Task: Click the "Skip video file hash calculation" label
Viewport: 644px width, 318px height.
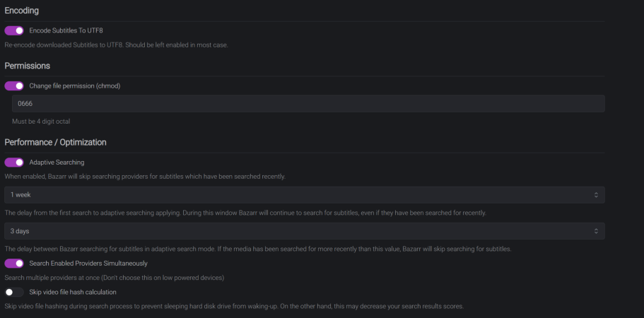Action: [x=73, y=292]
